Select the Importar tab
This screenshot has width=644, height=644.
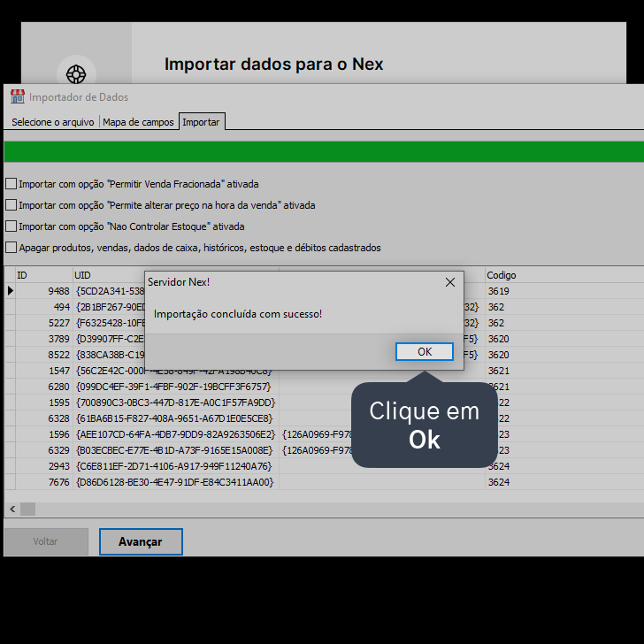point(202,122)
